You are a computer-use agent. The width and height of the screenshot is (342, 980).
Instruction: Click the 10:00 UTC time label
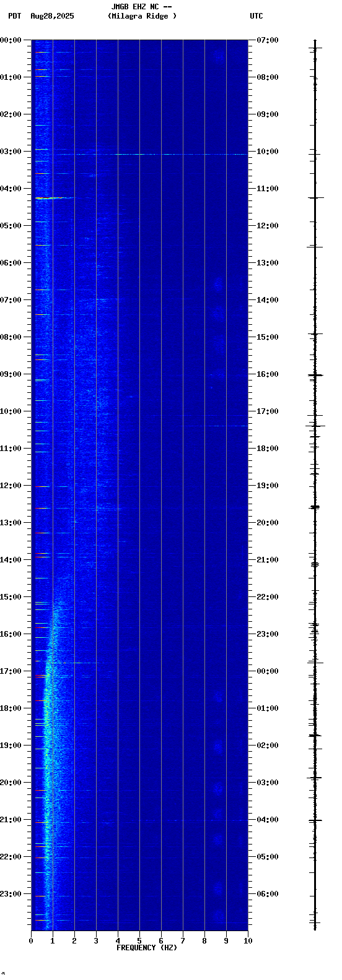(x=268, y=152)
